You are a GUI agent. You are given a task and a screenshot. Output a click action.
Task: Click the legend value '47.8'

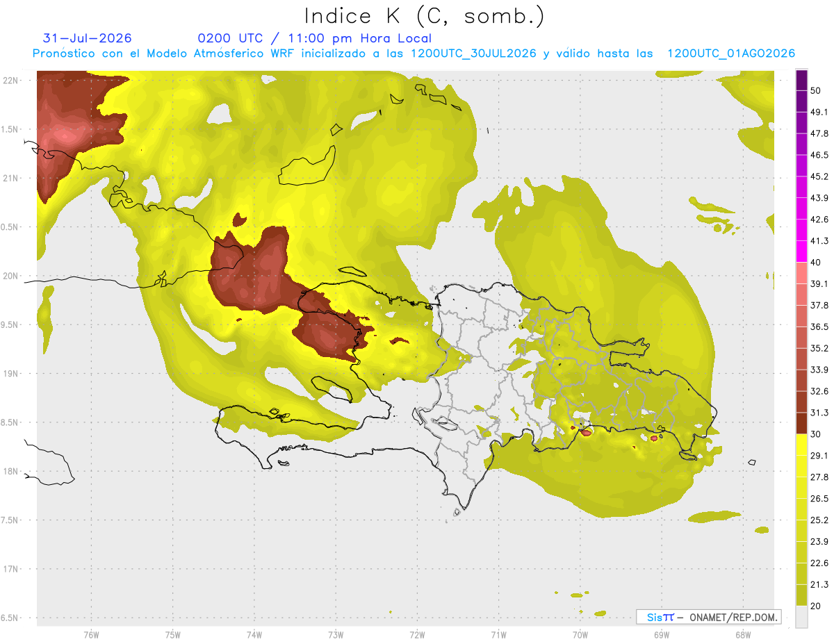[819, 133]
